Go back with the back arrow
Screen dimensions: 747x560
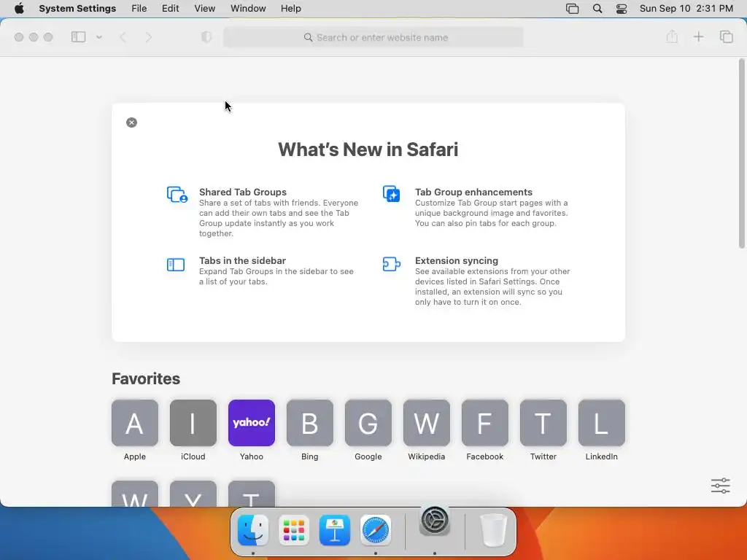pyautogui.click(x=123, y=37)
